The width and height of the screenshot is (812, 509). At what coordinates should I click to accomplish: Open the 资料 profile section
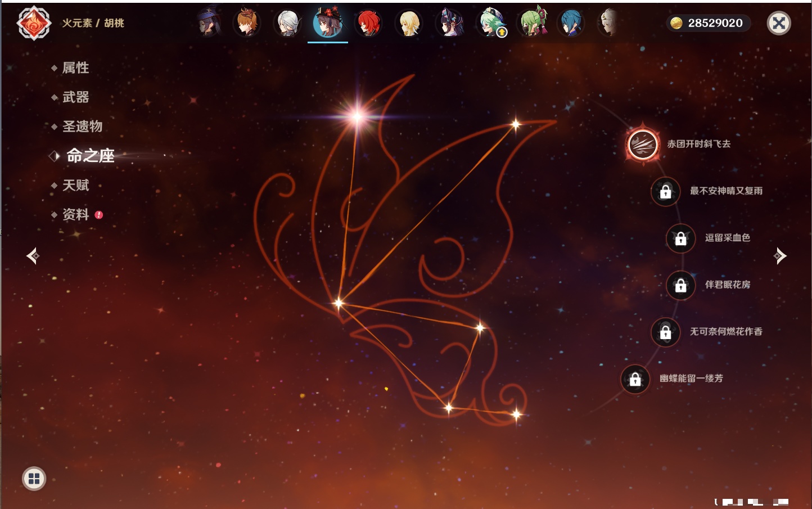tap(76, 214)
